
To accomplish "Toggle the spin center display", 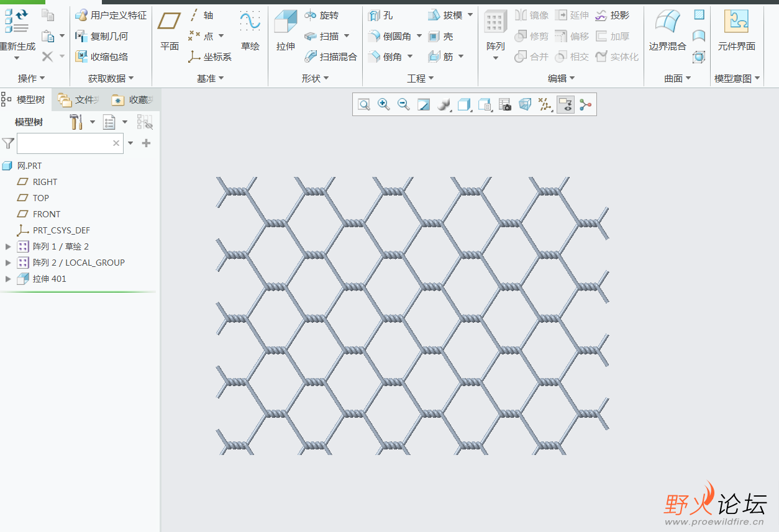I will coord(585,105).
